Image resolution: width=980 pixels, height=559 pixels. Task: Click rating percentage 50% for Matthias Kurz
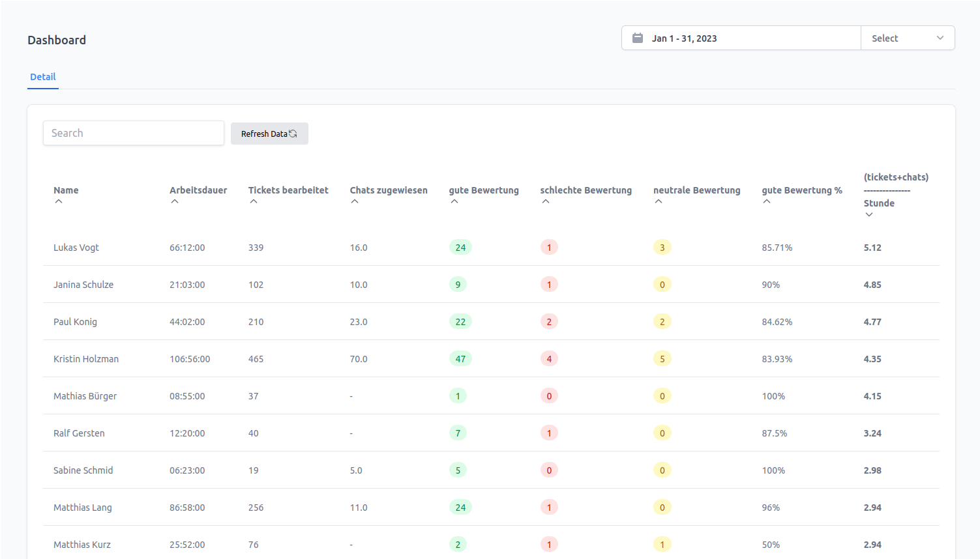pyautogui.click(x=771, y=545)
